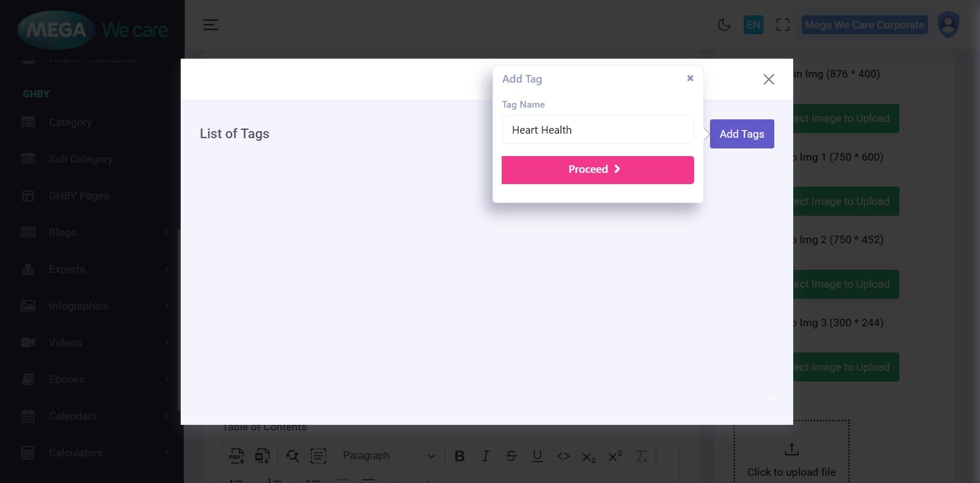Toggle dark mode moon icon
The image size is (980, 483).
point(724,24)
